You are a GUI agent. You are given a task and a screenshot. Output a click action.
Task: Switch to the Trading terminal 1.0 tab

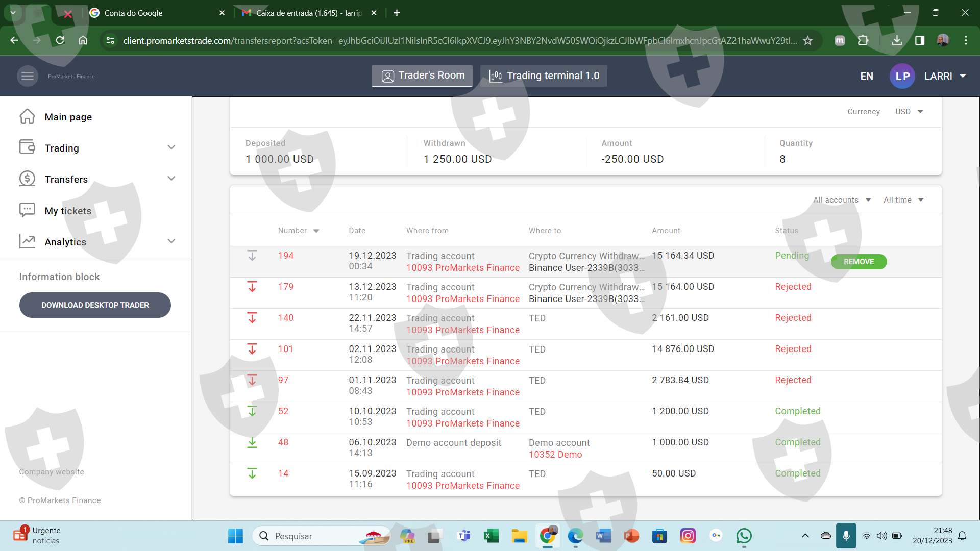544,76
